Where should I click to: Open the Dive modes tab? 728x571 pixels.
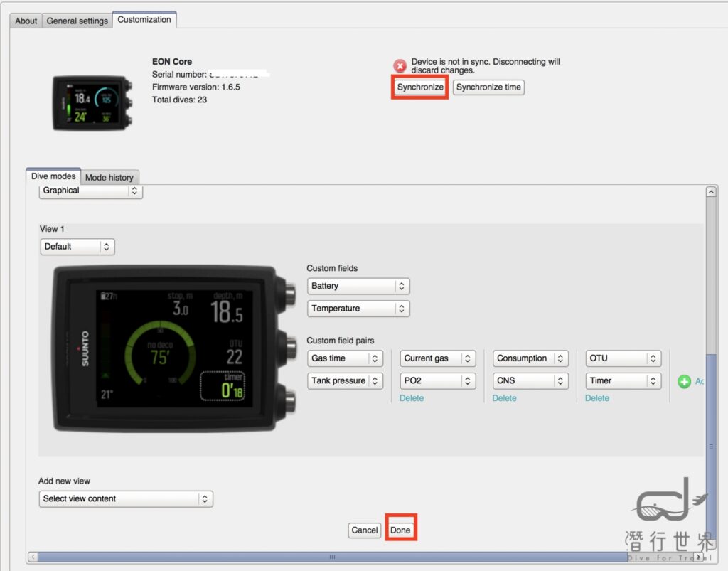pos(53,176)
